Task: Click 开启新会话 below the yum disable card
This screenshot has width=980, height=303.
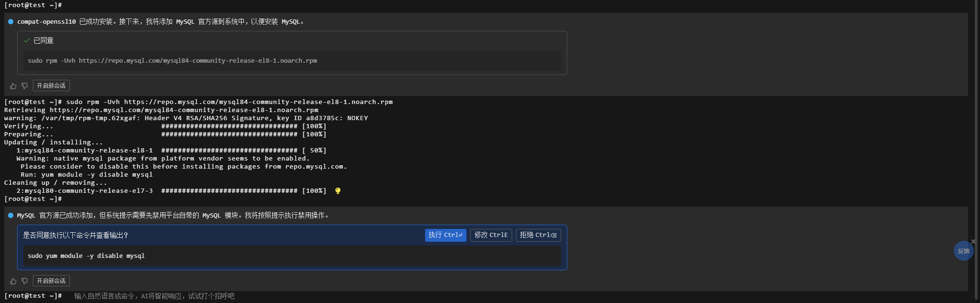Action: click(x=51, y=281)
